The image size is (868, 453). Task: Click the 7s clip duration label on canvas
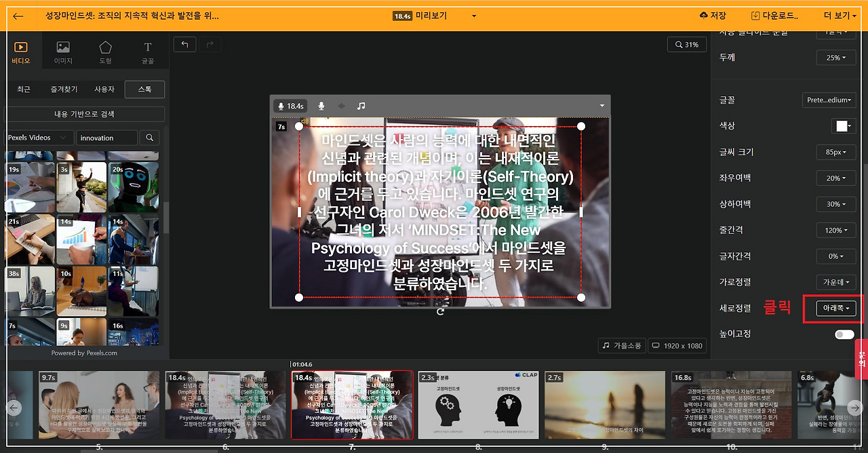(281, 126)
